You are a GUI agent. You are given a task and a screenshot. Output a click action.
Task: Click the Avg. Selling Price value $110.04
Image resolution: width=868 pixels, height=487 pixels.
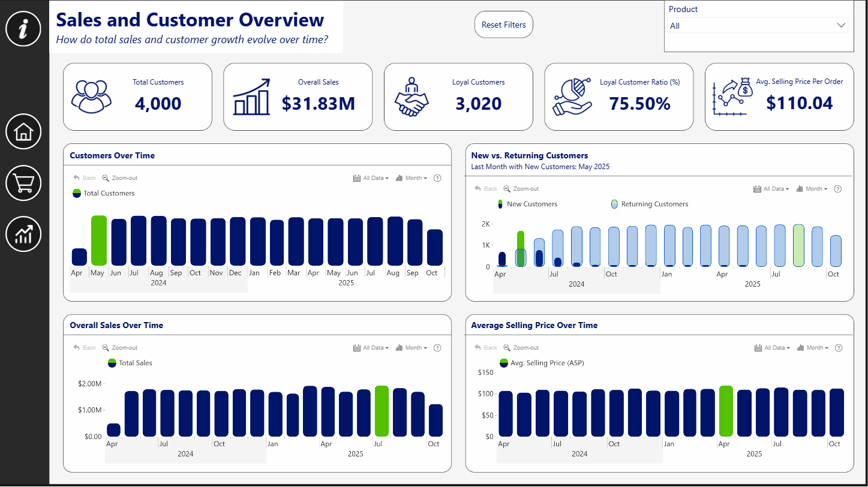click(800, 103)
